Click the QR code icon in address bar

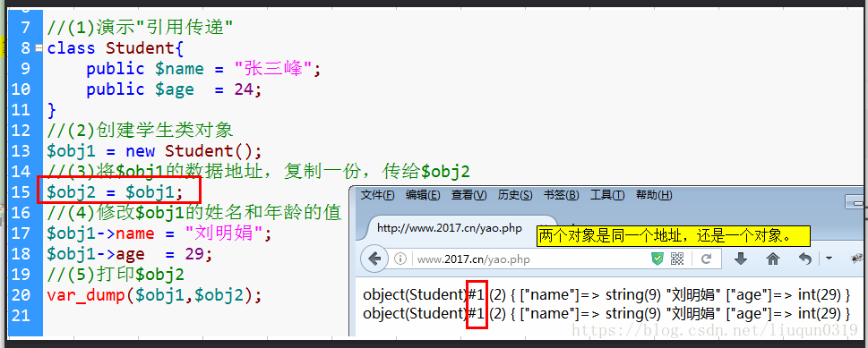[x=677, y=259]
